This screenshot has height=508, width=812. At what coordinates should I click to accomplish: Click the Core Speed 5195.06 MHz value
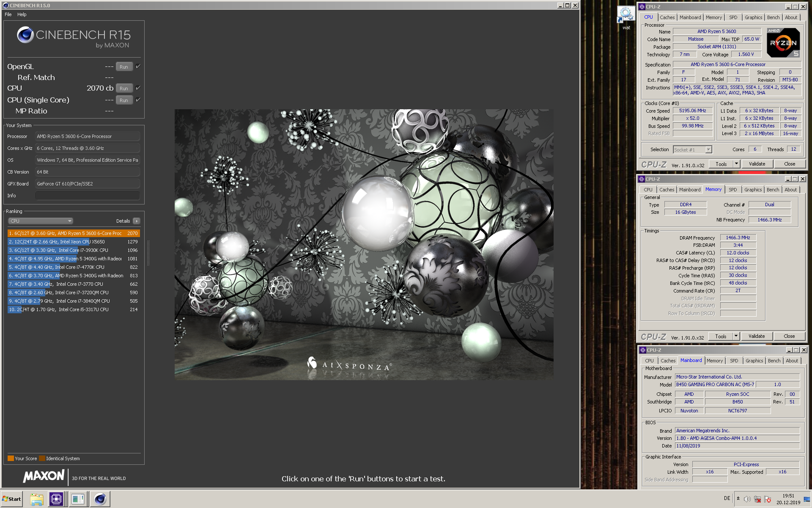692,110
